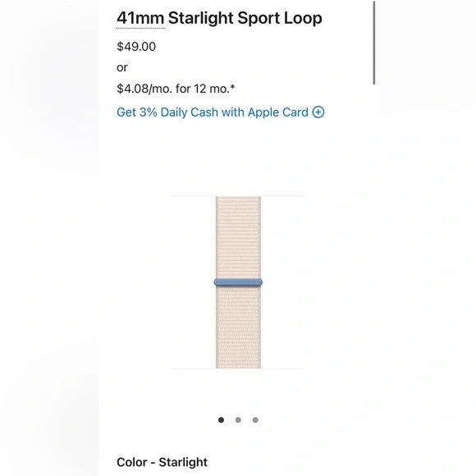Click the underlined 41mm term in title

click(140, 18)
